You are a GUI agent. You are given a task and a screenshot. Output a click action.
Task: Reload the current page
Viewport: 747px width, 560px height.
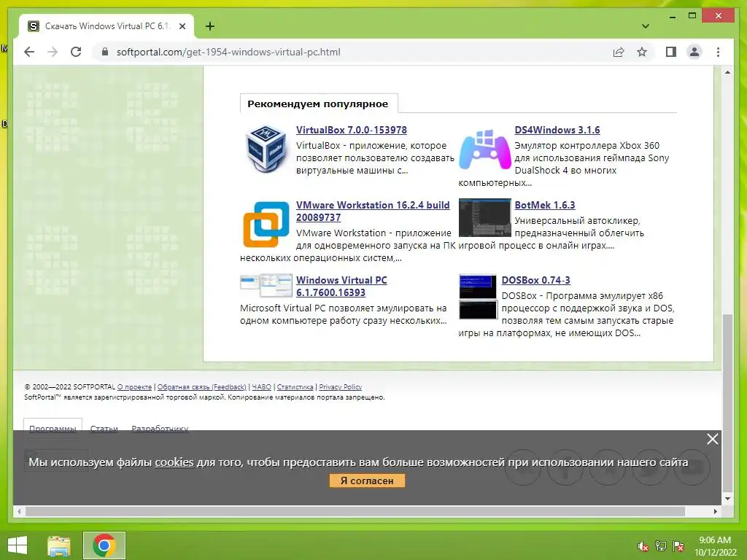(x=76, y=52)
